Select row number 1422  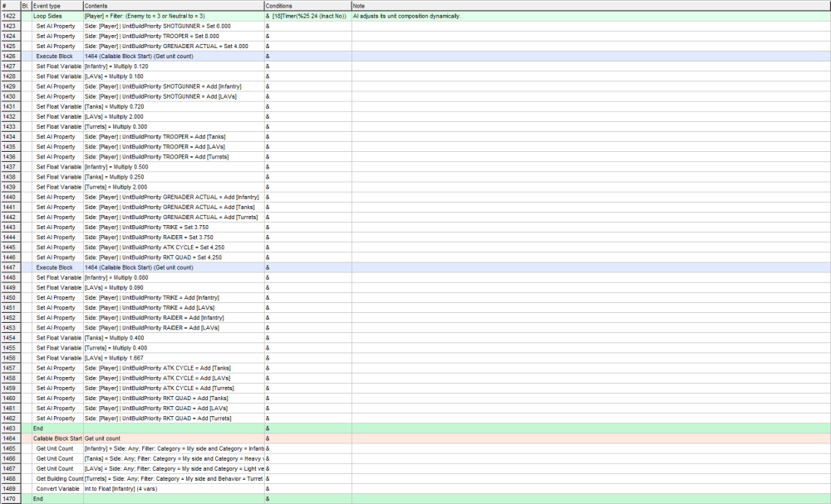tap(11, 16)
